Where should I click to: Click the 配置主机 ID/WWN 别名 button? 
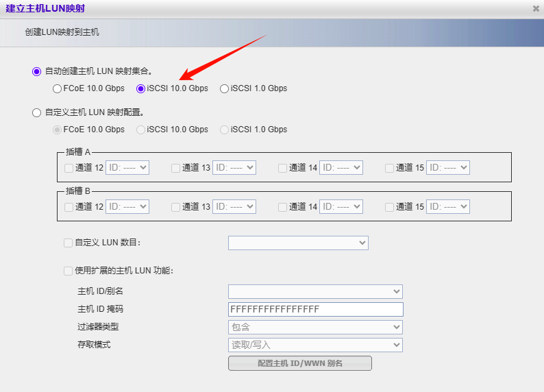coord(299,363)
